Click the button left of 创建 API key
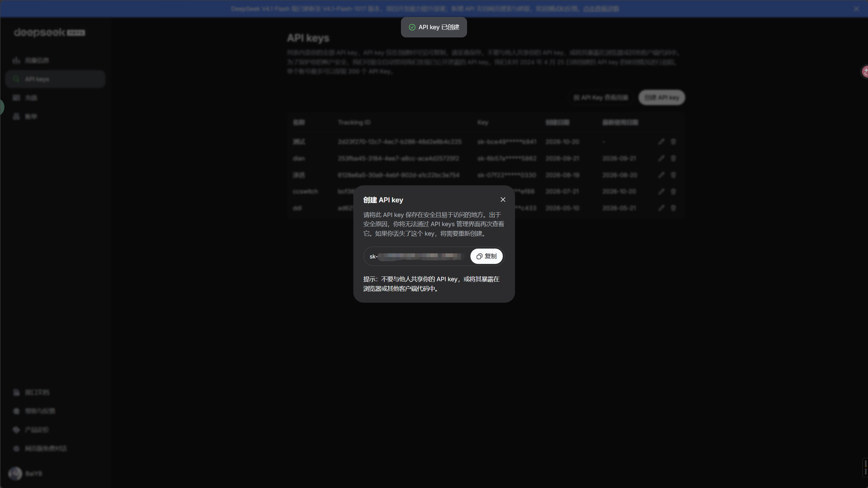The image size is (868, 488). [x=601, y=98]
